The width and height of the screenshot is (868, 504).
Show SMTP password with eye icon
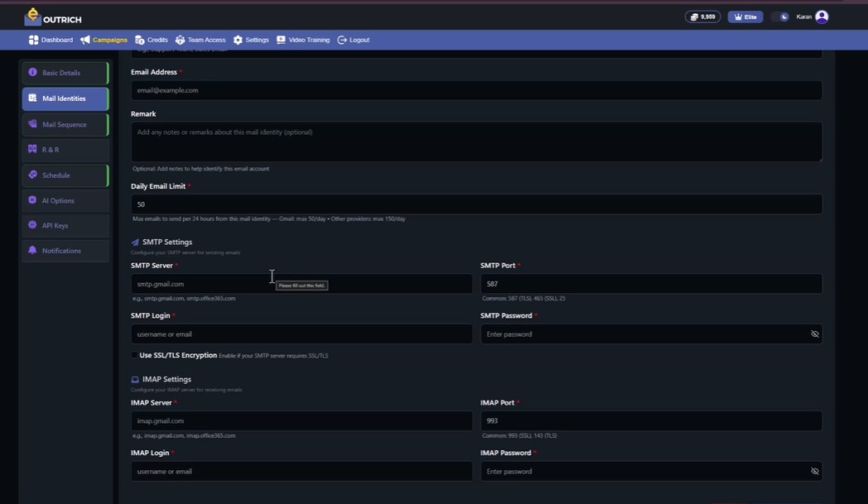(x=814, y=334)
